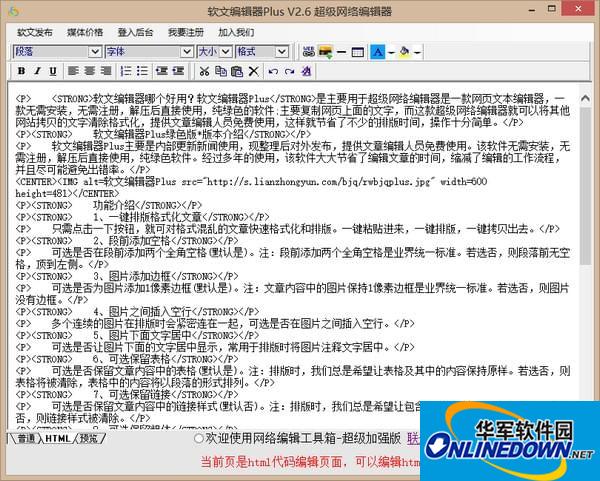Click the text 4、图片之间插入空行
Viewport: 600px width, 481px height.
[x=142, y=311]
